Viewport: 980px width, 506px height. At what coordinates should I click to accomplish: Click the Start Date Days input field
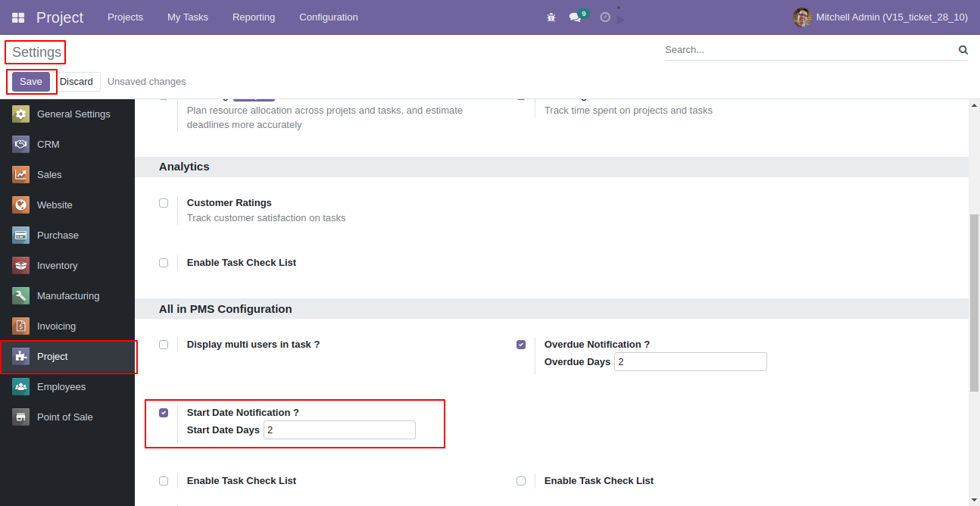pos(339,430)
